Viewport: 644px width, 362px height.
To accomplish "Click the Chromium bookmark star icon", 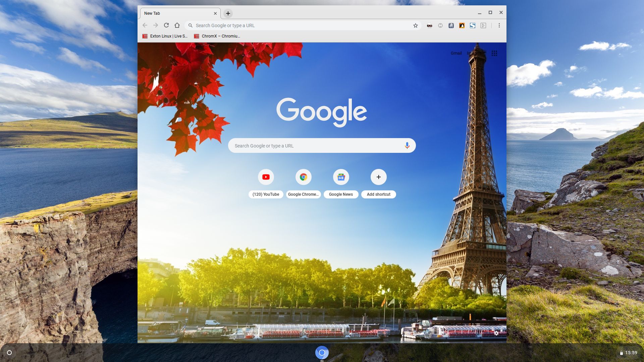I will click(x=415, y=25).
